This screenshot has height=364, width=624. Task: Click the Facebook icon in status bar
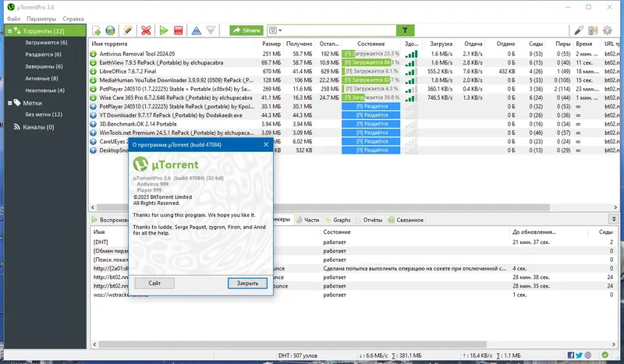[571, 355]
